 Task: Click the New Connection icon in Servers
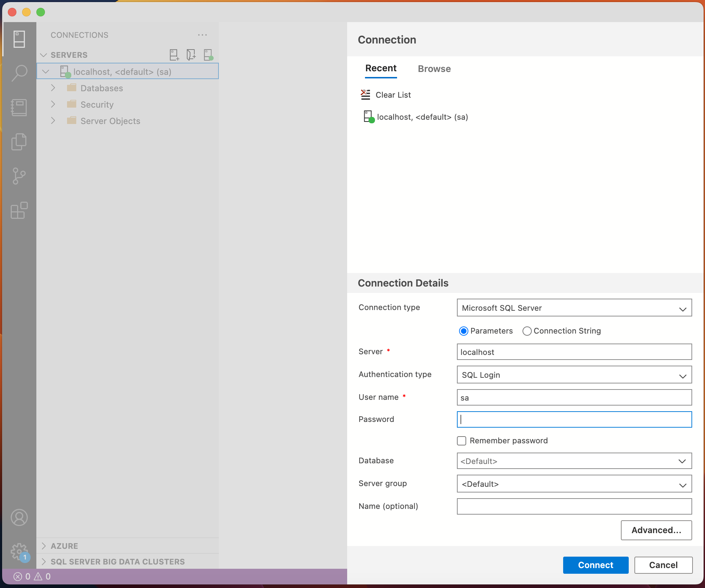pos(174,55)
